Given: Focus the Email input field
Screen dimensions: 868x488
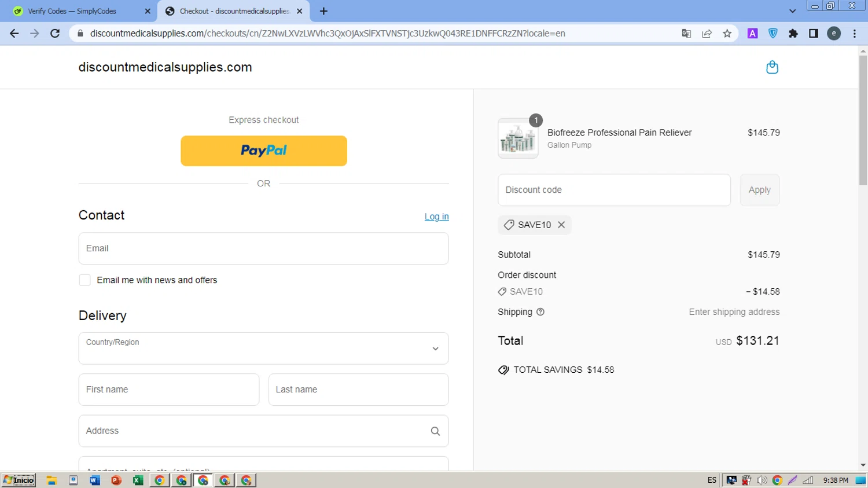Looking at the screenshot, I should pyautogui.click(x=263, y=248).
